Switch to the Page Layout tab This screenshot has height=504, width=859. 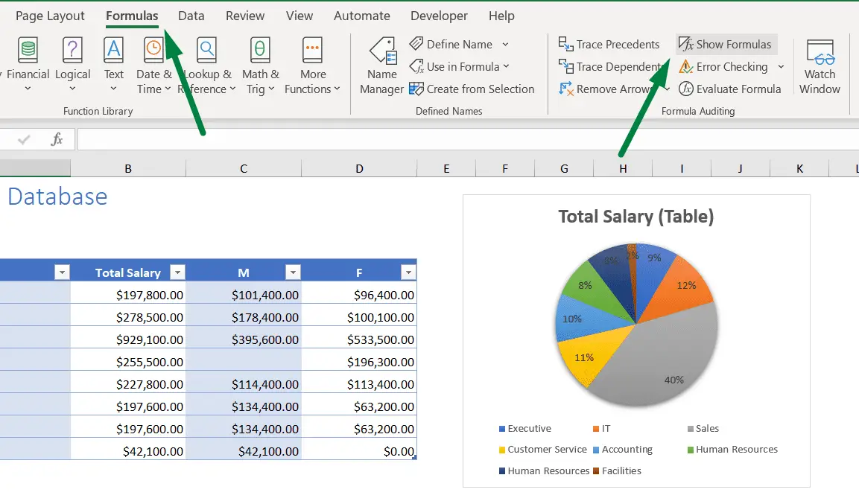(50, 16)
